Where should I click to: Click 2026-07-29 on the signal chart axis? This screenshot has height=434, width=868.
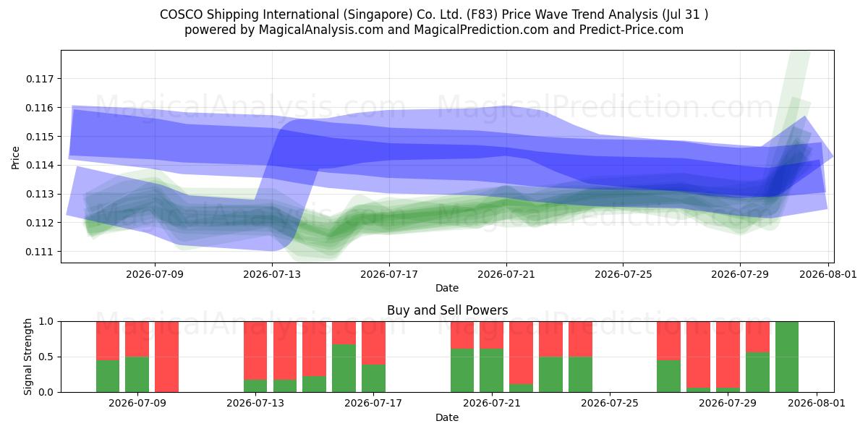tap(728, 404)
